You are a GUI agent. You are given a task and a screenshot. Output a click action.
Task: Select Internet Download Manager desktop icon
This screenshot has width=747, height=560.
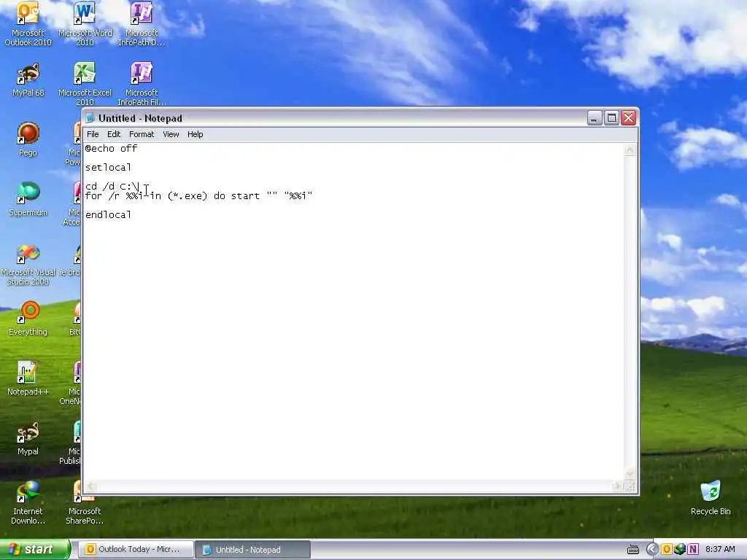(x=28, y=503)
